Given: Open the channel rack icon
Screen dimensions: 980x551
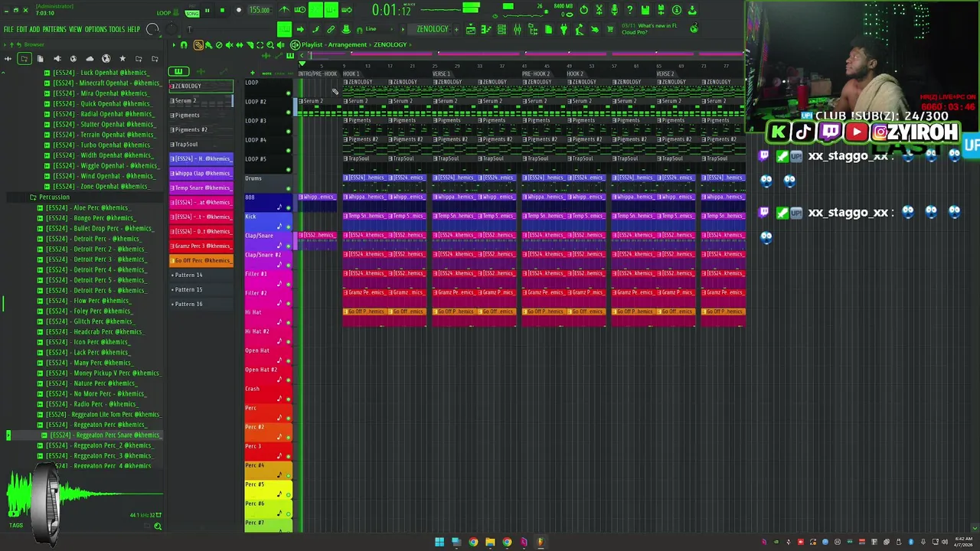Looking at the screenshot, I should point(501,29).
